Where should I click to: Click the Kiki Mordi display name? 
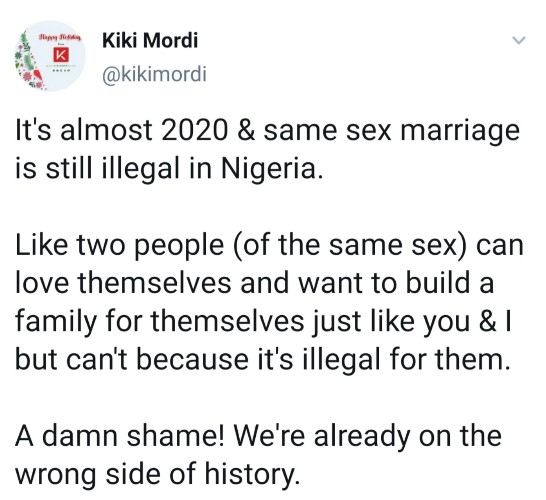click(x=150, y=40)
